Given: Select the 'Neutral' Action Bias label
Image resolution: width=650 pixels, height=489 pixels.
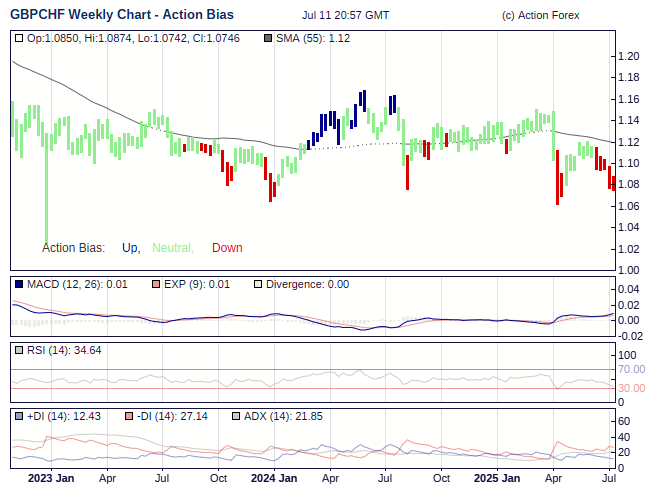Looking at the screenshot, I should tap(172, 248).
